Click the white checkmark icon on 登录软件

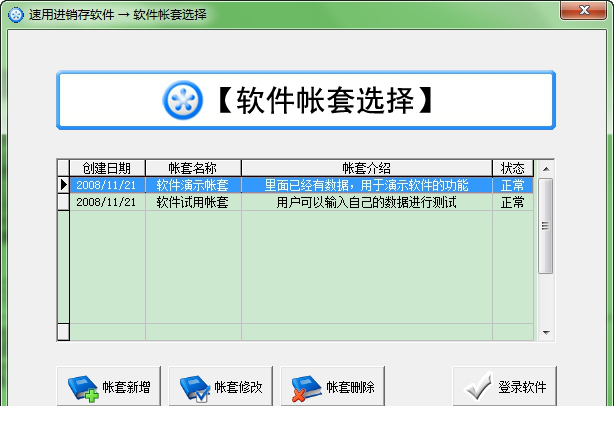click(x=478, y=386)
